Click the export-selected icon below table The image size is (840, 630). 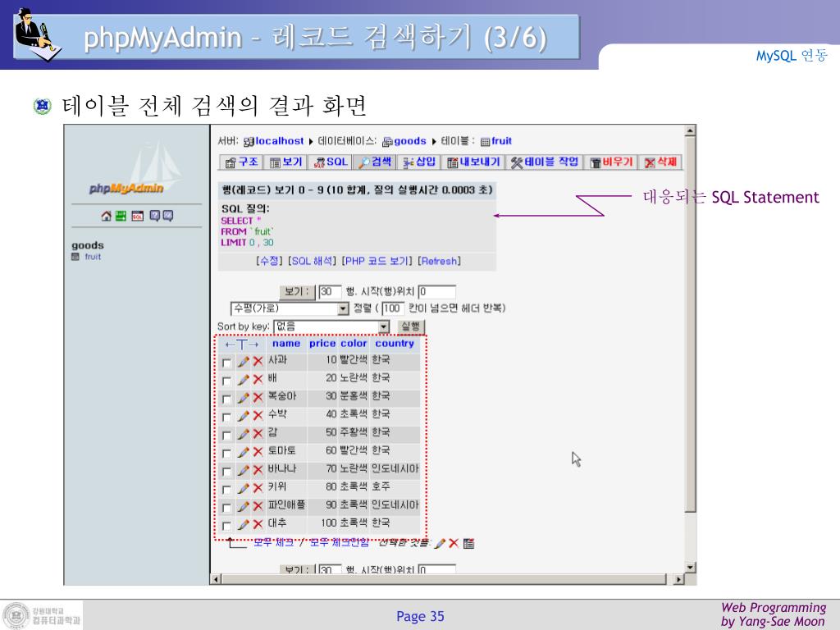(x=468, y=544)
